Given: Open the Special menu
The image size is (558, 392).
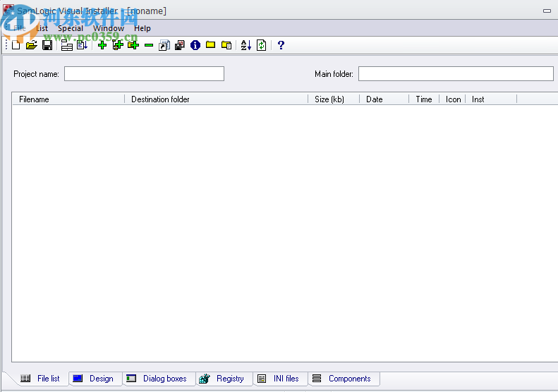Looking at the screenshot, I should (x=71, y=28).
